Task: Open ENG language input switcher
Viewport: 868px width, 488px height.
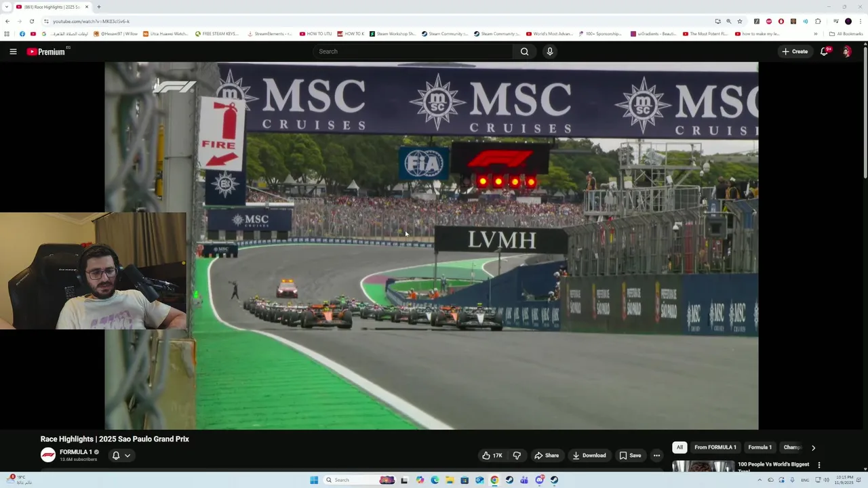Action: coord(805,480)
